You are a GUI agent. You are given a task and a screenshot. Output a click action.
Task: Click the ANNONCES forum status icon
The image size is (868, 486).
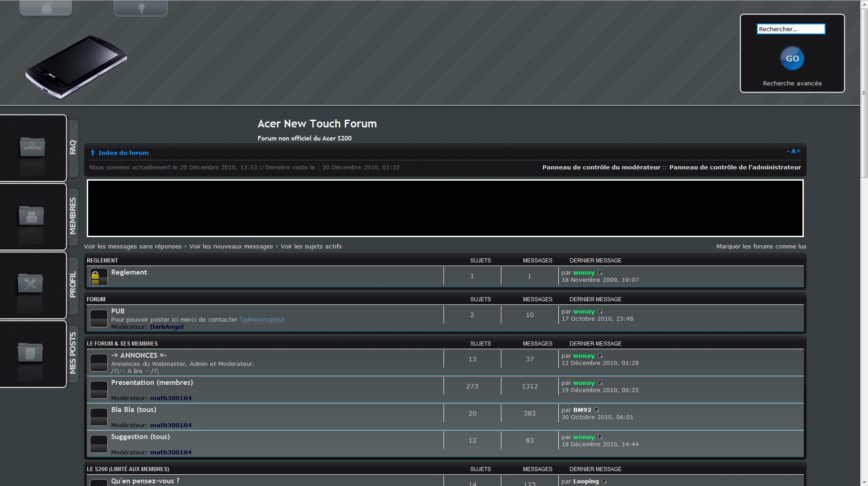click(x=99, y=362)
